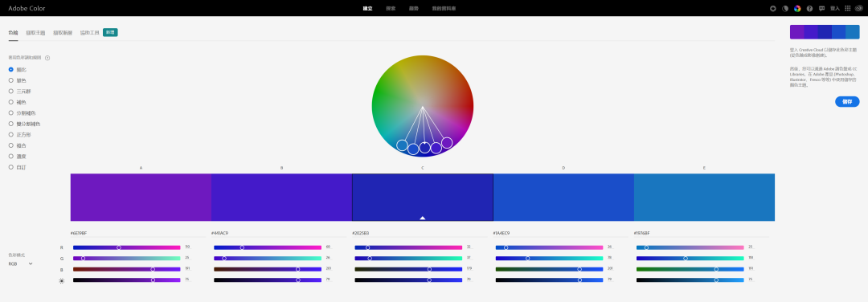
Task: Select blue swatch D
Action: pyautogui.click(x=563, y=198)
